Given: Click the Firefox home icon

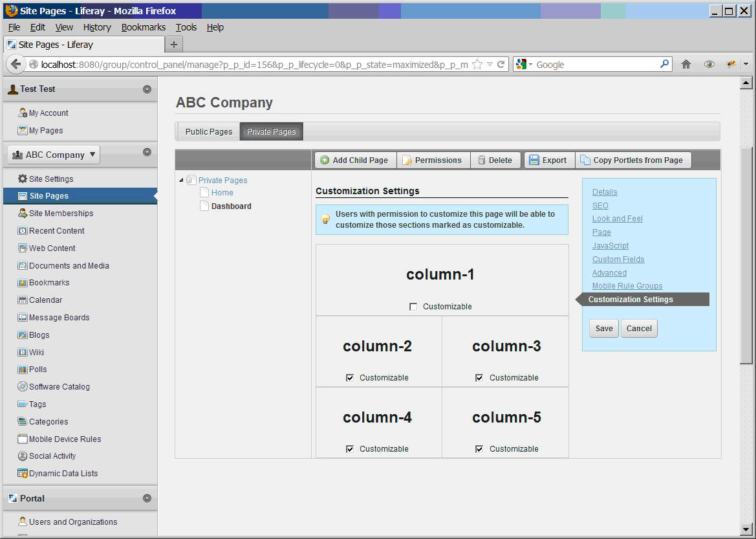Looking at the screenshot, I should tap(686, 65).
